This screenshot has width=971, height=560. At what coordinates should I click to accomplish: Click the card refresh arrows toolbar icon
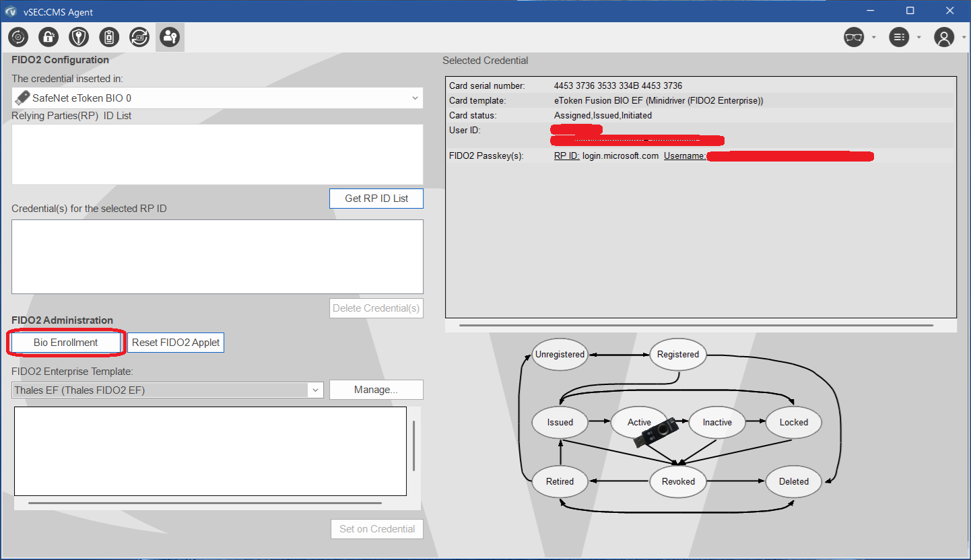click(x=139, y=37)
